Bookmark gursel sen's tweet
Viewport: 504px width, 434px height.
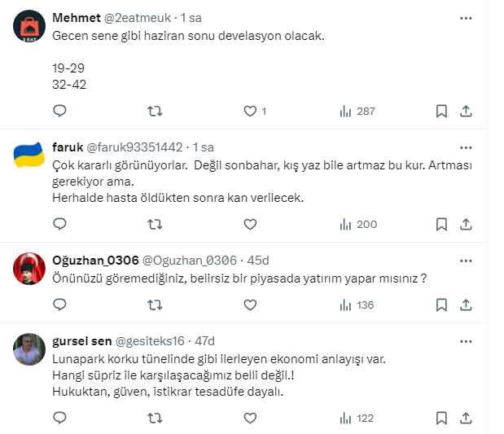[x=441, y=418]
